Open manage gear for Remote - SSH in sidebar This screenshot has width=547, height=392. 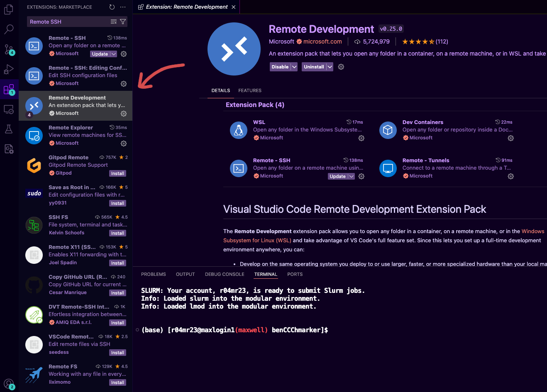tap(124, 54)
